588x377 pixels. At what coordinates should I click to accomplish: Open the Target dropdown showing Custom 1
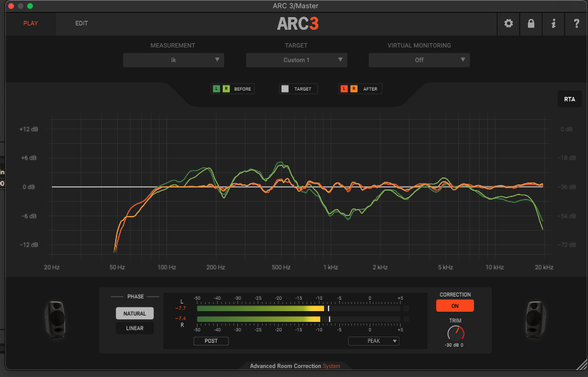[x=296, y=60]
